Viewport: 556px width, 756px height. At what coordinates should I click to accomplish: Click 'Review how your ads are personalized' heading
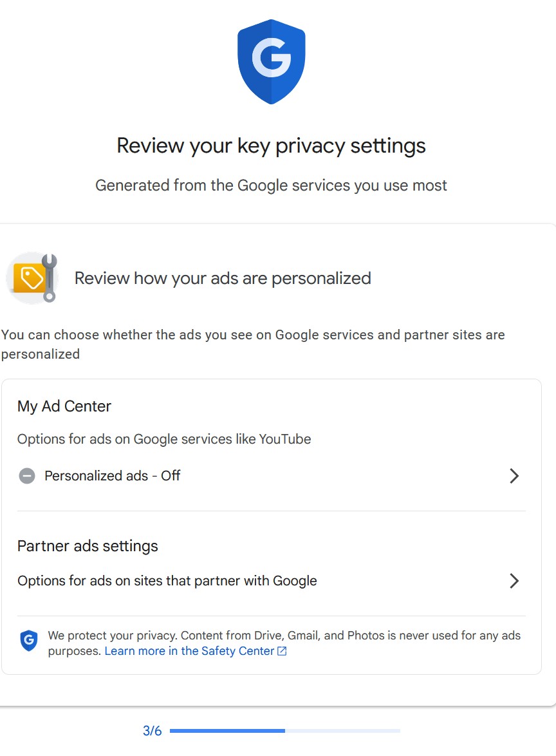[x=223, y=278]
